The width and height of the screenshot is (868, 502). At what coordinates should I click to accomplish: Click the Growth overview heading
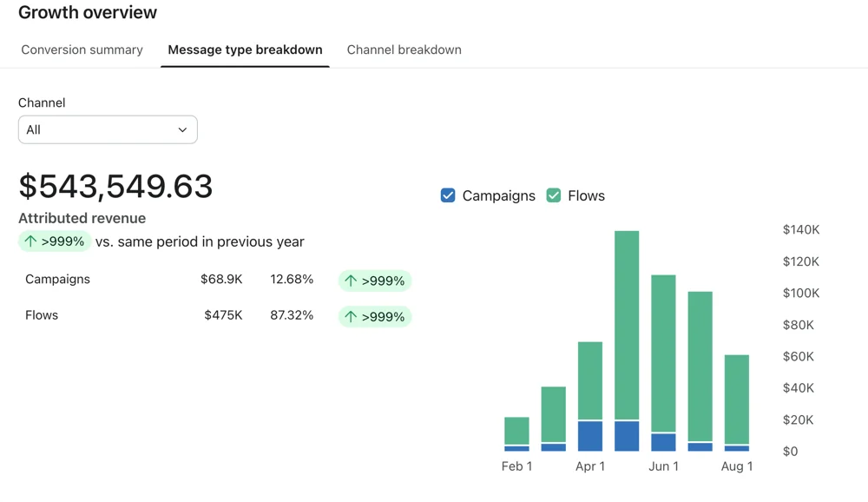(88, 12)
